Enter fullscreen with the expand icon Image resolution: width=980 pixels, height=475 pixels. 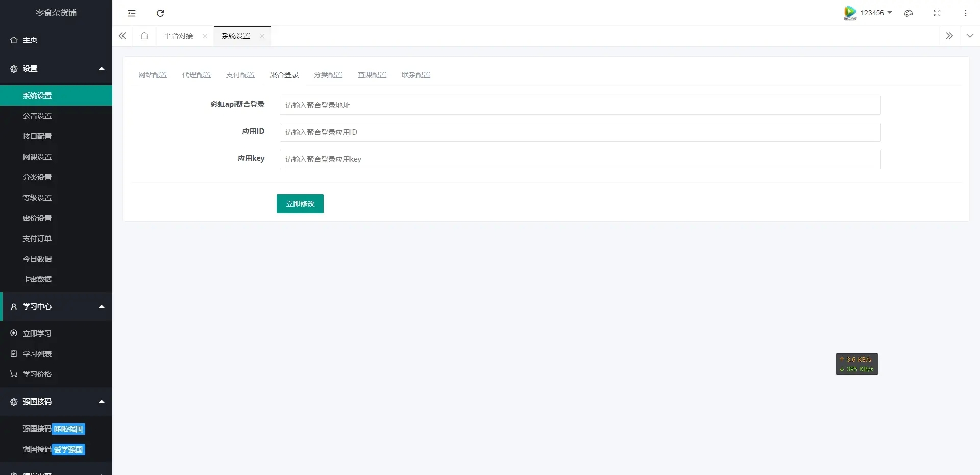(x=937, y=13)
